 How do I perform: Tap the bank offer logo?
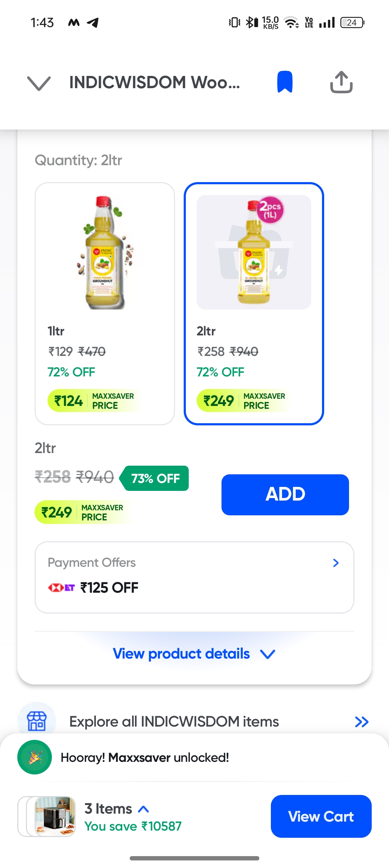61,588
